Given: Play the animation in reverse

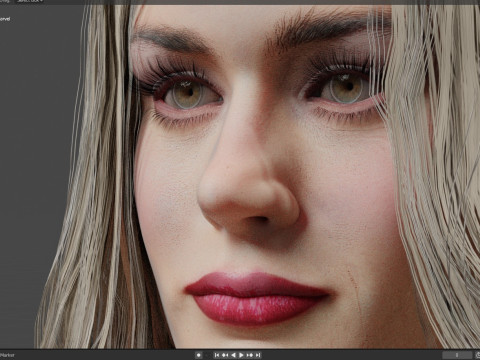Looking at the screenshot, I should click(233, 355).
